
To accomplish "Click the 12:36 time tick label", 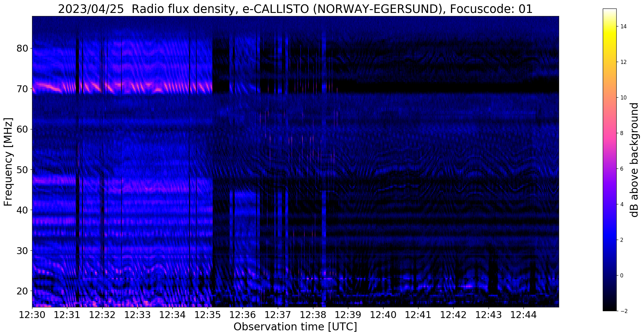I will pyautogui.click(x=243, y=315).
